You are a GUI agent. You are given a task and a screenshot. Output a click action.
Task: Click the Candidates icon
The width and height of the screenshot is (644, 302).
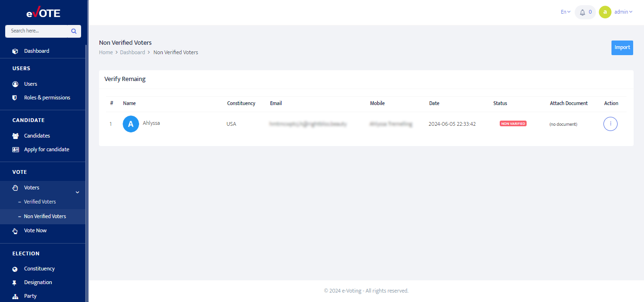(15, 135)
